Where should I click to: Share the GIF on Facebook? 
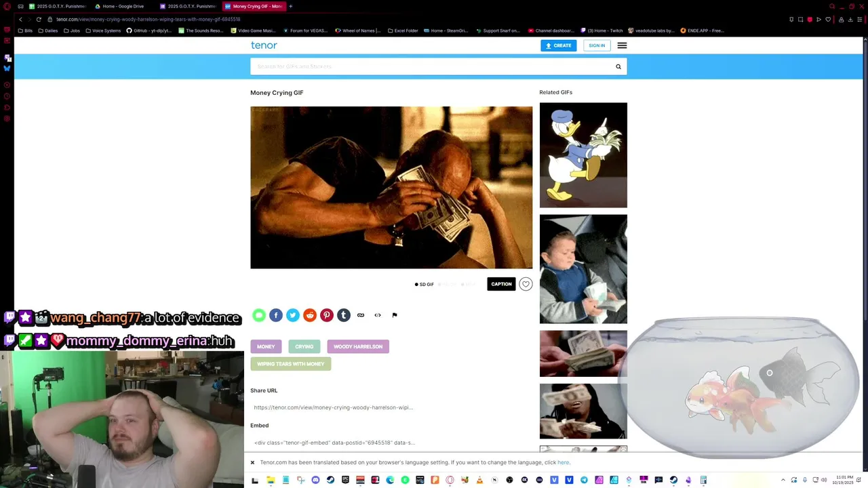276,315
